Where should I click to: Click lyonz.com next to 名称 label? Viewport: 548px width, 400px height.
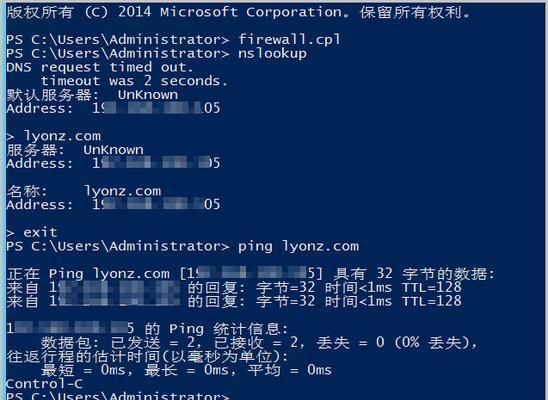click(x=122, y=191)
